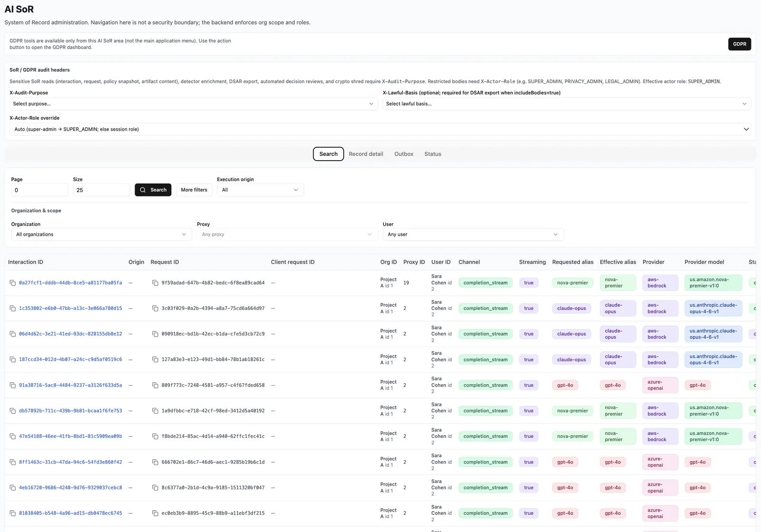
Task: Open the Execution origin dropdown
Action: [260, 190]
